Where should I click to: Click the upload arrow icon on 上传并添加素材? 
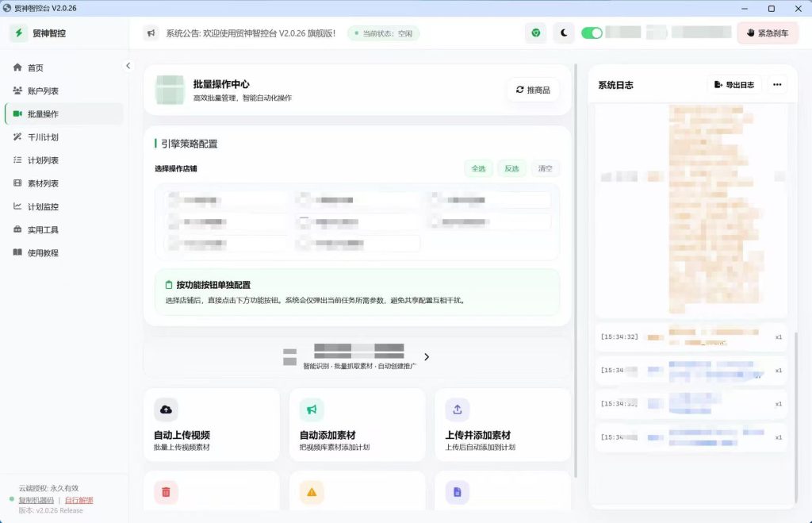tap(458, 410)
